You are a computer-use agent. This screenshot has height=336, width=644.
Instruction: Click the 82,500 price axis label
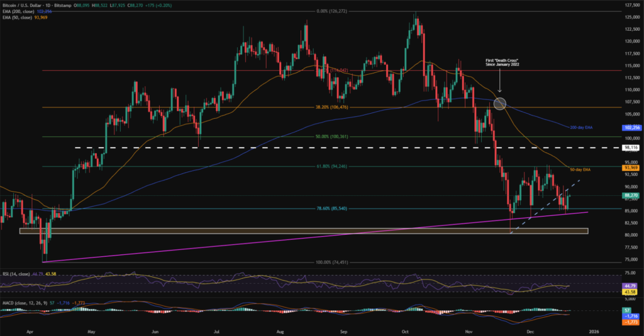[x=633, y=223]
